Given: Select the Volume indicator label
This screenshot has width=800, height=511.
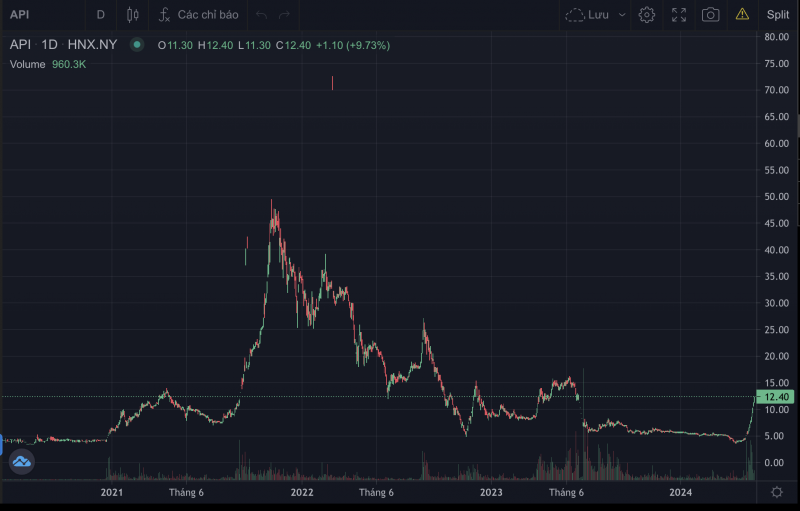Looking at the screenshot, I should pyautogui.click(x=28, y=64).
